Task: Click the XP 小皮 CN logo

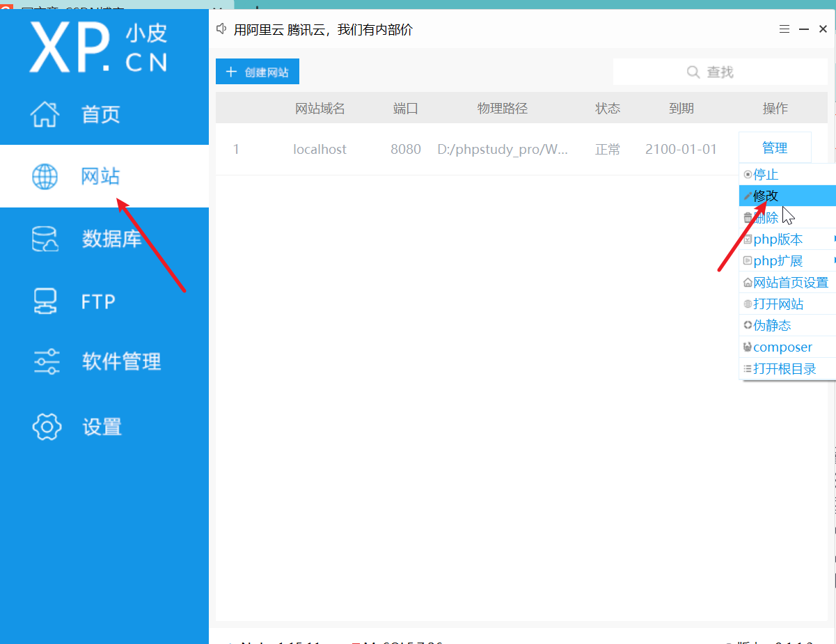Action: (x=98, y=47)
